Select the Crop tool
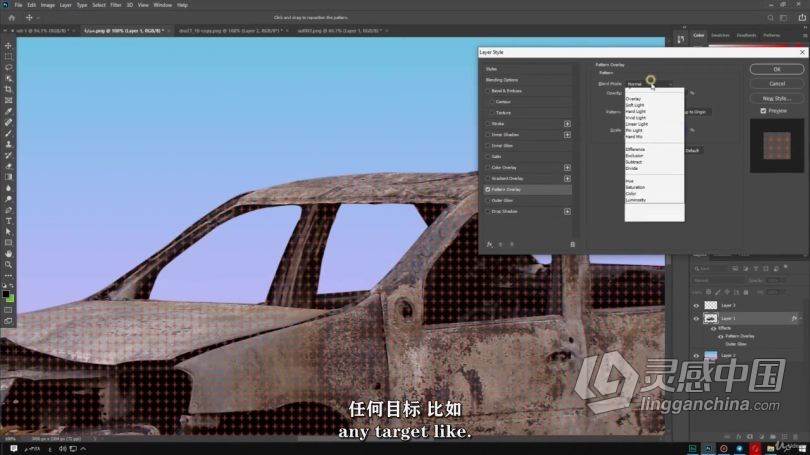Screen dimensions: 810x455 click(8, 89)
